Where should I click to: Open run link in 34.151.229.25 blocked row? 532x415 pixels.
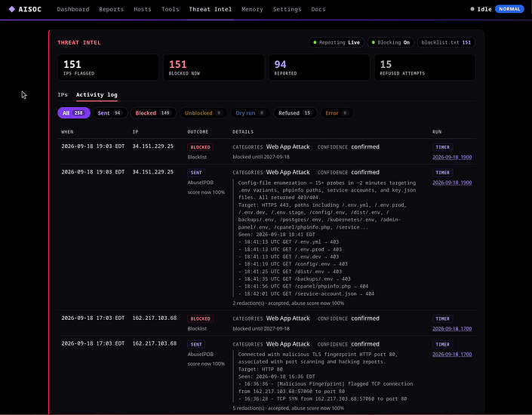point(452,157)
